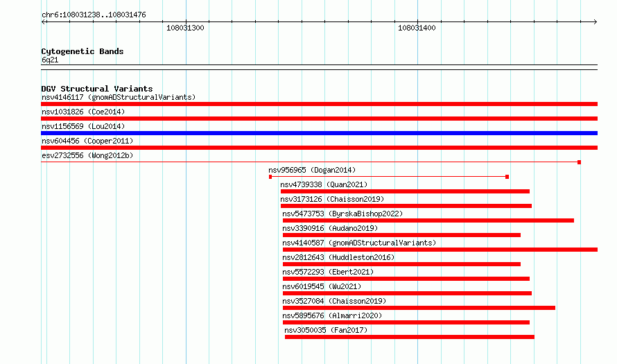Click the red bar under nsv3527084
This screenshot has height=364, width=617.
[419, 308]
